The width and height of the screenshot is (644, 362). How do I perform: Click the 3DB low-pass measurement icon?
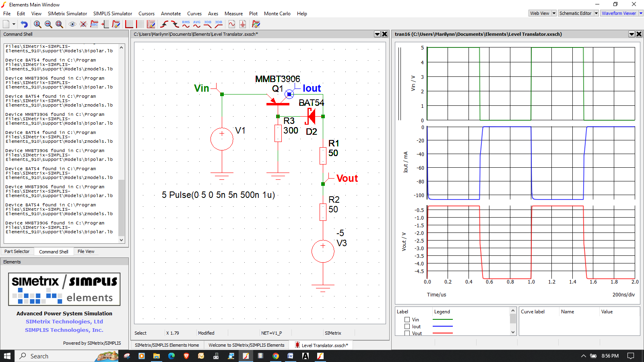[x=208, y=24]
